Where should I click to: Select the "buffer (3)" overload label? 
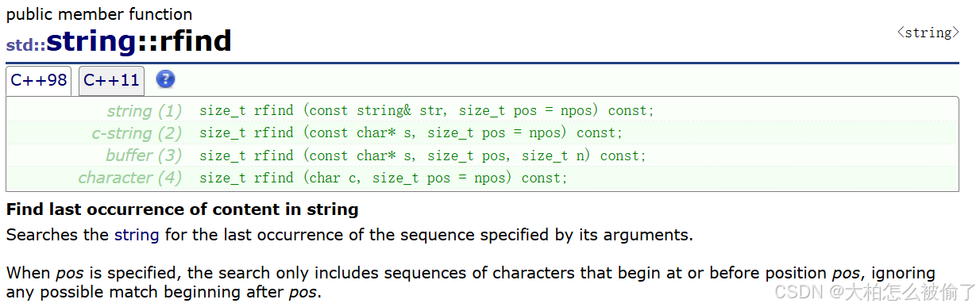pos(144,155)
